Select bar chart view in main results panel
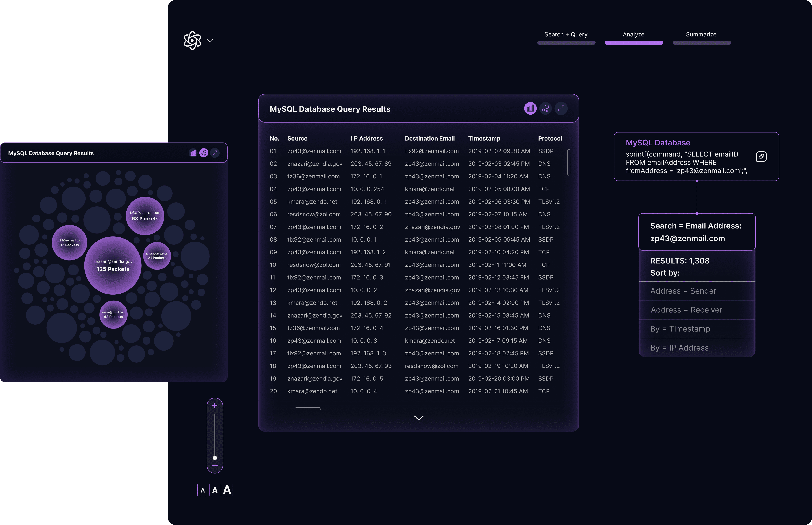The width and height of the screenshot is (812, 525). [530, 108]
